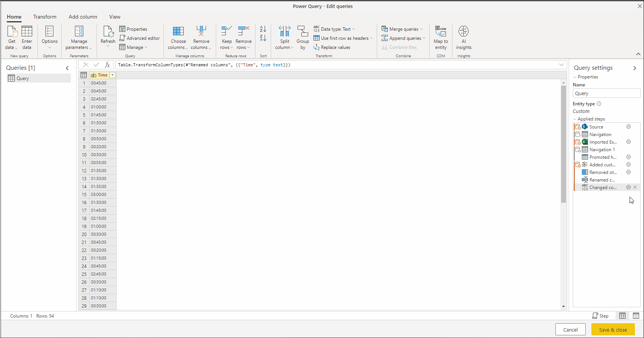The height and width of the screenshot is (338, 644).
Task: Collapse the Query settings pane
Action: click(635, 68)
